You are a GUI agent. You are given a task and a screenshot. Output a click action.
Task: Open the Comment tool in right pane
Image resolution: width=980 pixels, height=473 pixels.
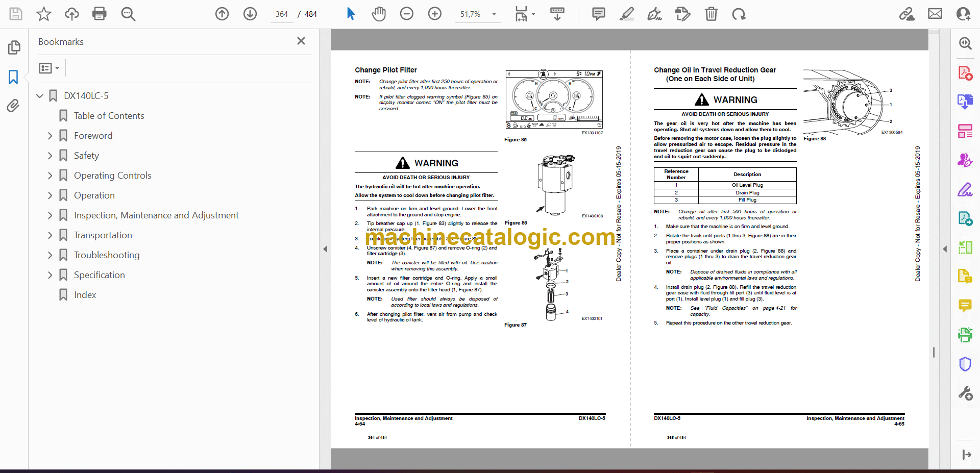pyautogui.click(x=965, y=306)
